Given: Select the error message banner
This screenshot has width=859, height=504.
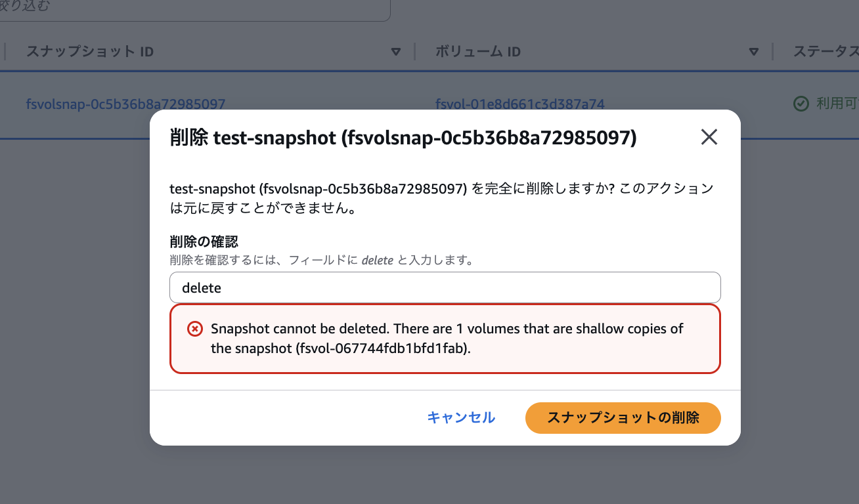Looking at the screenshot, I should 445,339.
